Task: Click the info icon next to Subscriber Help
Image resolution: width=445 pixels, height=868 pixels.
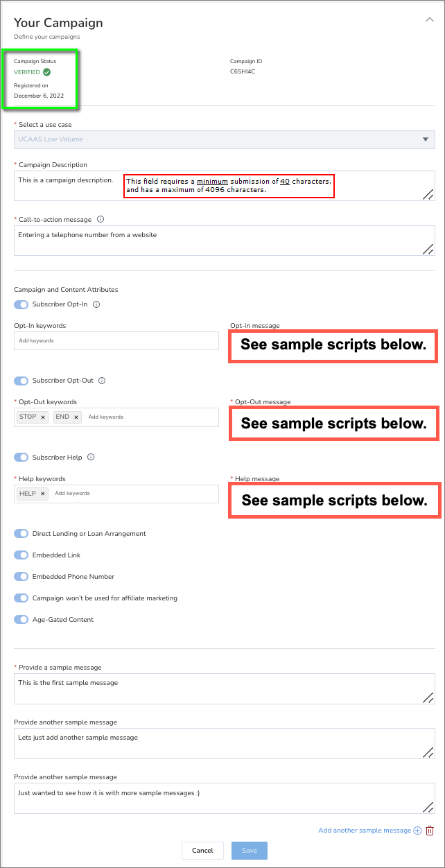Action: 91,457
